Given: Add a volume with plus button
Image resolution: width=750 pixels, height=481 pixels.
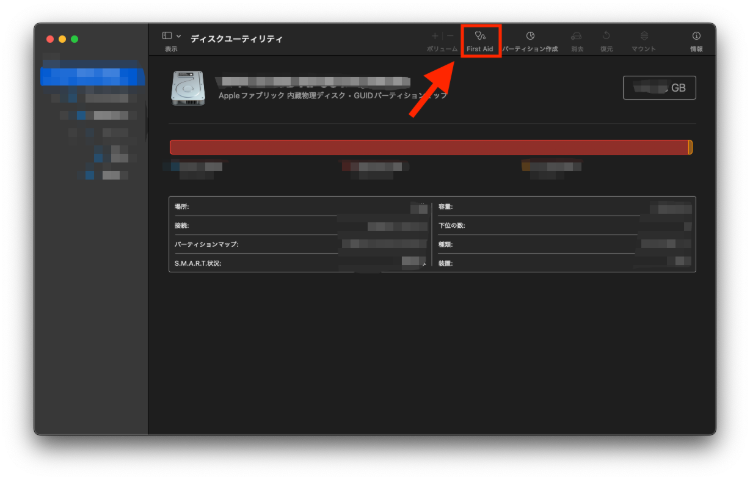Looking at the screenshot, I should point(434,35).
